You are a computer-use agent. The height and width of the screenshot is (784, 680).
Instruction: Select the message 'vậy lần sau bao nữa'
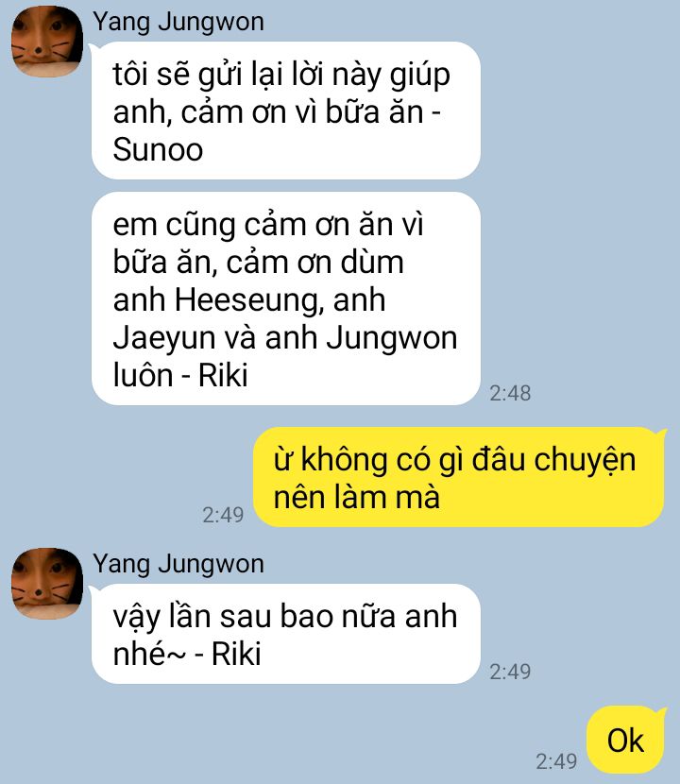(x=286, y=634)
